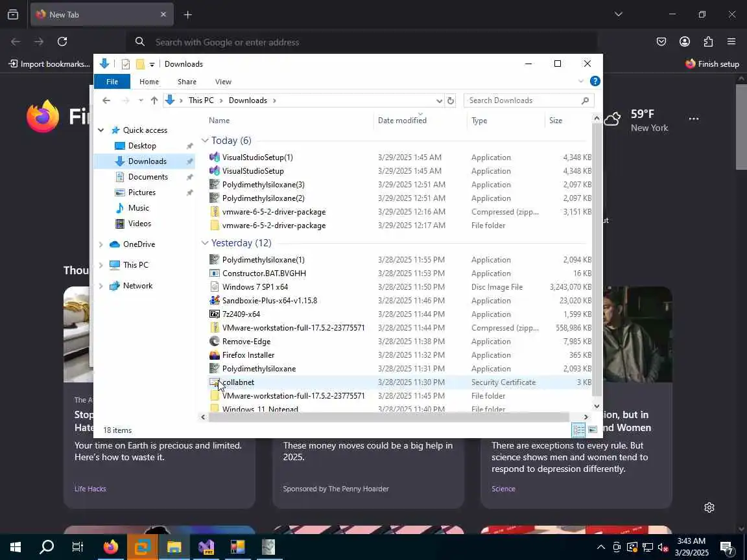
Task: Click the Explorer Help question mark icon
Action: point(595,81)
